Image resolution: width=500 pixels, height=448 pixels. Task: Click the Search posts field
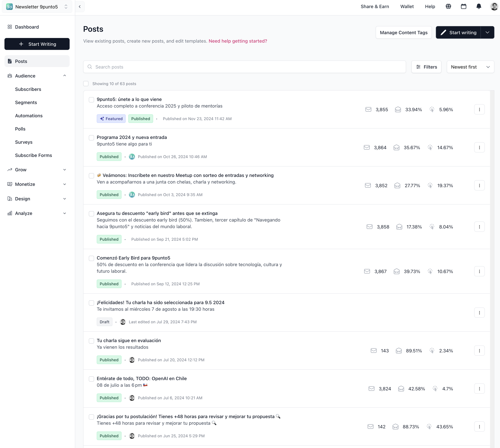click(x=244, y=67)
